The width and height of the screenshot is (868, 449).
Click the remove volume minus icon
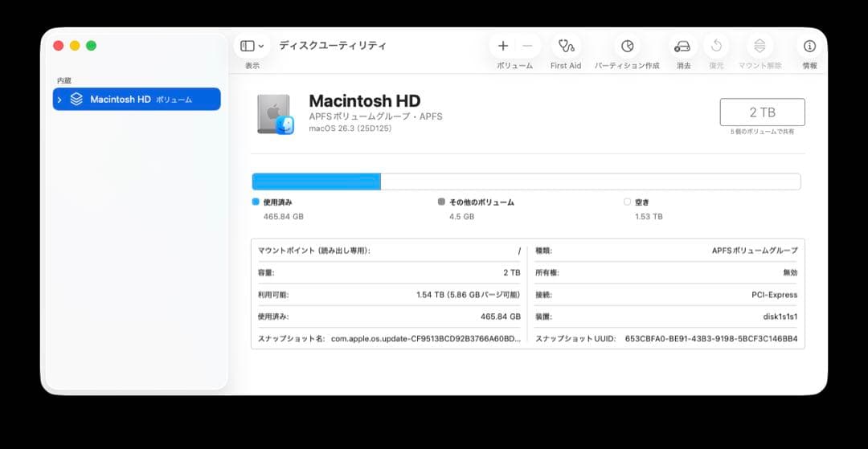(527, 46)
